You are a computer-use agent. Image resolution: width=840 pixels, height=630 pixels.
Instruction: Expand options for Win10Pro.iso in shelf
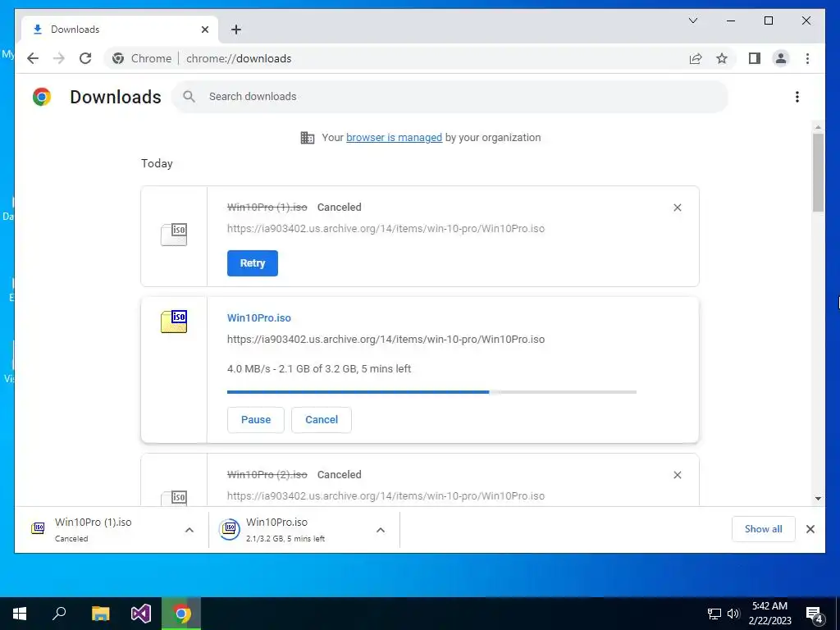click(x=381, y=530)
